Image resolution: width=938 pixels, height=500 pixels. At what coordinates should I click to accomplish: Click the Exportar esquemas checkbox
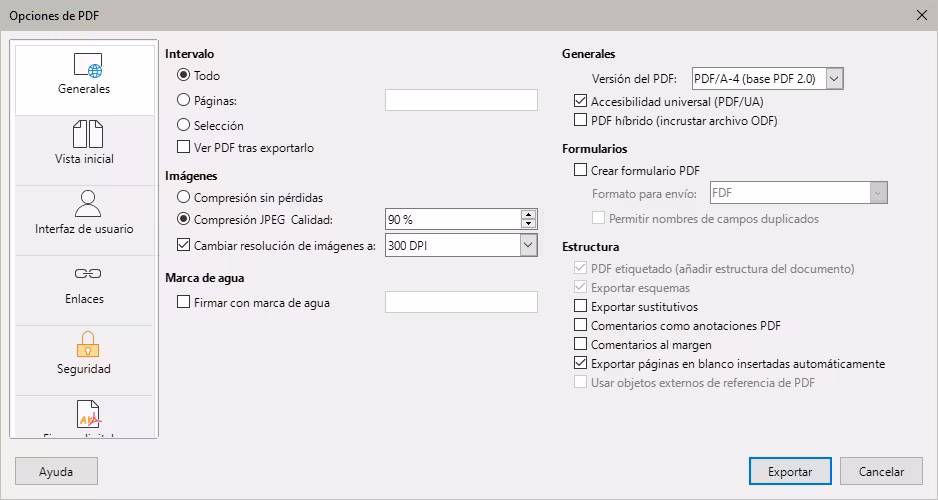point(580,287)
